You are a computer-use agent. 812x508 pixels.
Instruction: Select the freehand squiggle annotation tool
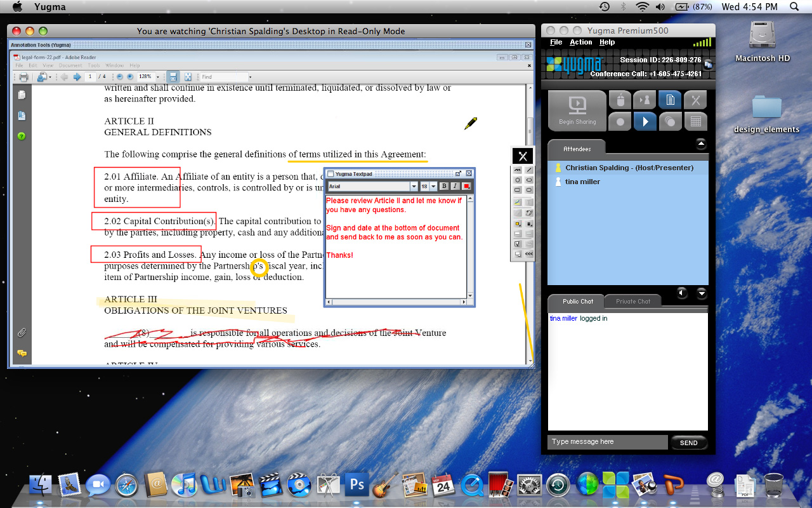pos(518,170)
